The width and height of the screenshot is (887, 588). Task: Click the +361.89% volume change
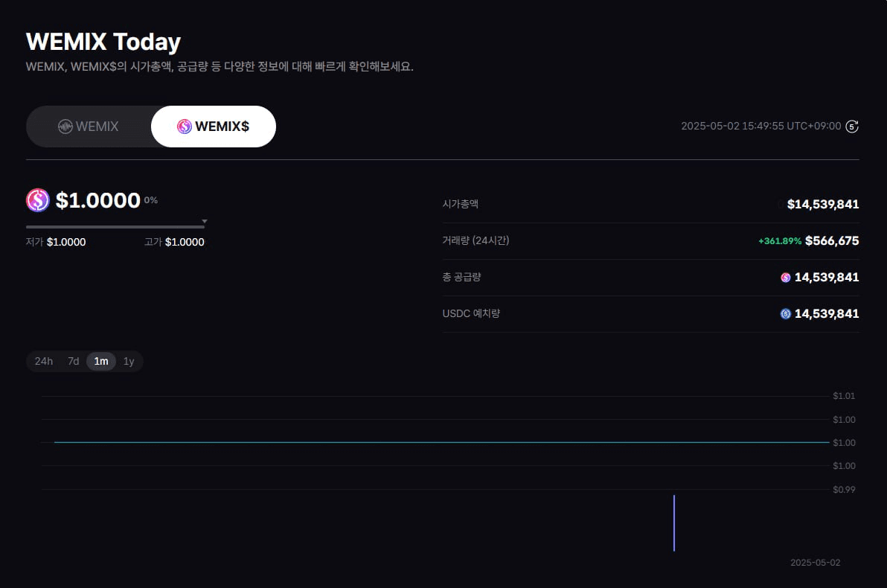click(780, 241)
